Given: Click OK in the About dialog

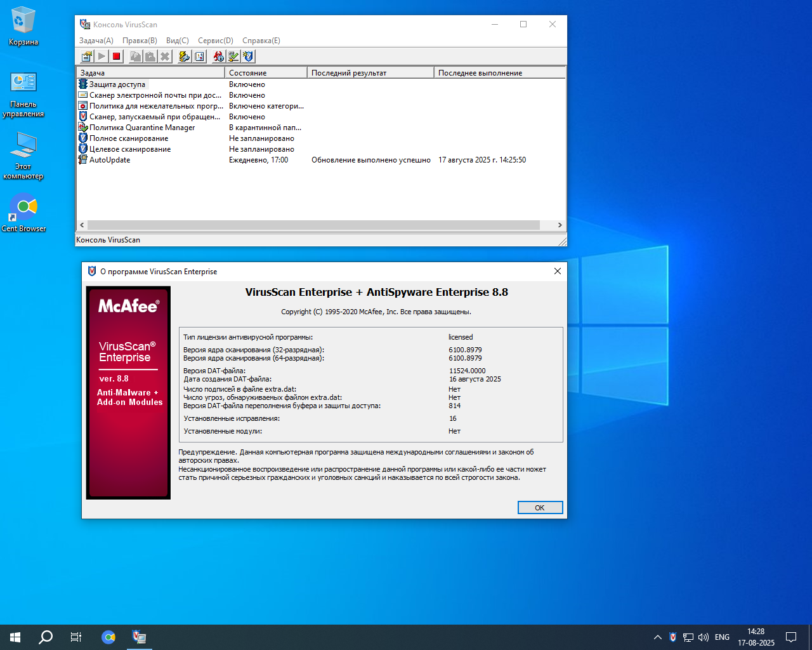Looking at the screenshot, I should tap(540, 507).
